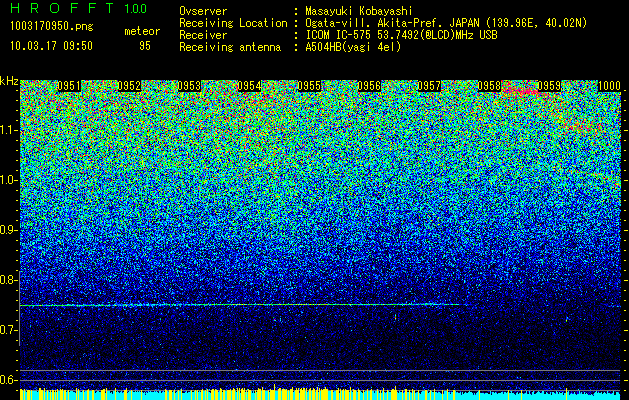The width and height of the screenshot is (629, 400).
Task: Click the red noise burst beside the 0958 marker
Action: point(520,89)
